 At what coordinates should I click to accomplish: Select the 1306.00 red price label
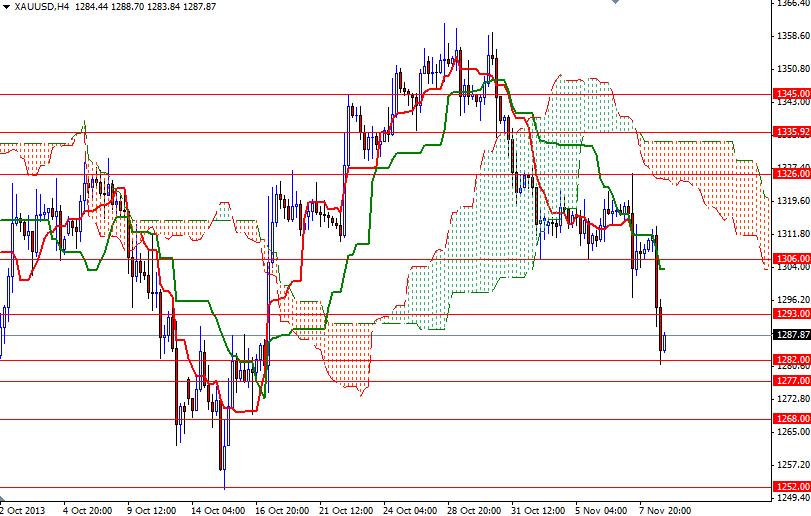[791, 259]
